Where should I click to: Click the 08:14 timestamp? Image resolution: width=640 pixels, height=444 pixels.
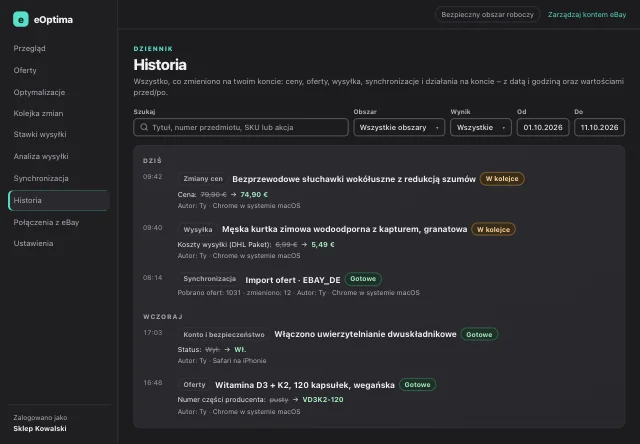153,278
